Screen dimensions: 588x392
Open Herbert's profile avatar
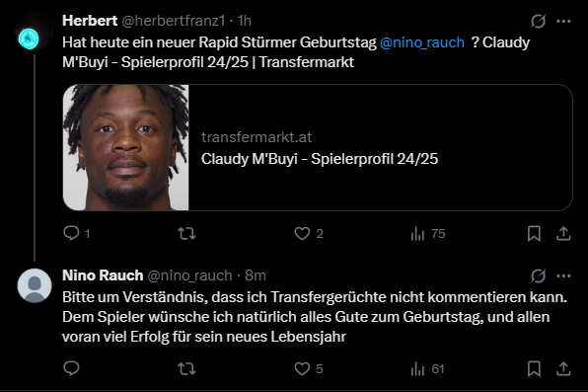click(29, 39)
